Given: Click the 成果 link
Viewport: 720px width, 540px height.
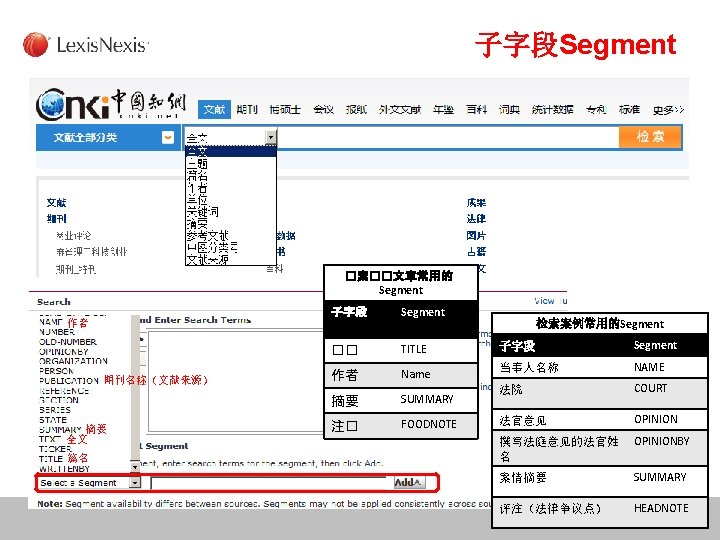Looking at the screenshot, I should coord(476,202).
